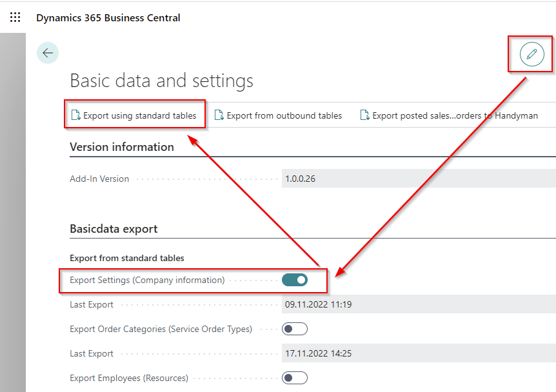Click the Export using standard tables icon
The width and height of the screenshot is (556, 392).
76,115
